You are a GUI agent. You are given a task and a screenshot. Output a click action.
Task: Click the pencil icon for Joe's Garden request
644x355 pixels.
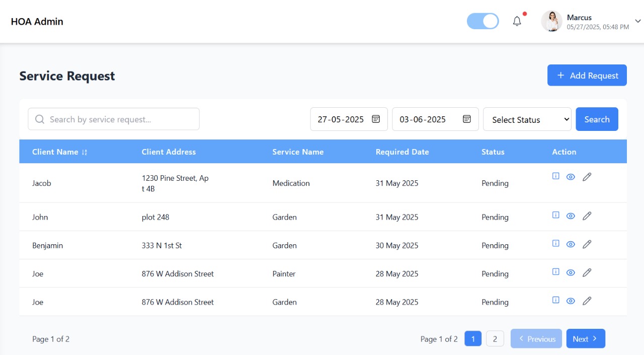587,301
